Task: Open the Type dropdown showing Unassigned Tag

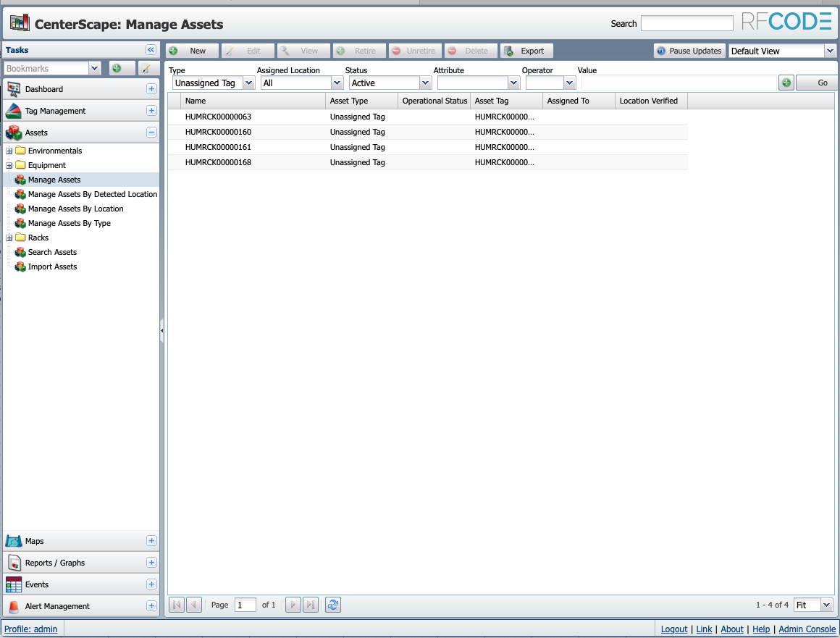Action: 248,83
